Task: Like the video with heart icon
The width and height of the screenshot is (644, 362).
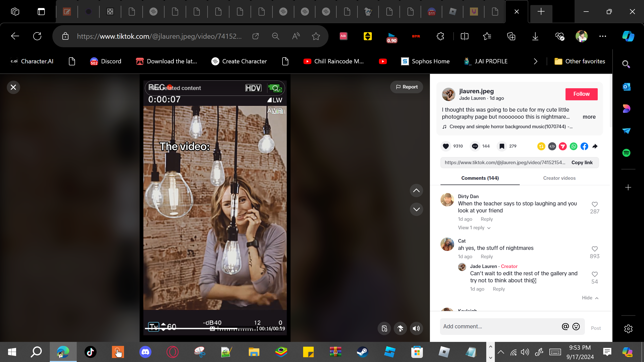Action: click(x=446, y=146)
